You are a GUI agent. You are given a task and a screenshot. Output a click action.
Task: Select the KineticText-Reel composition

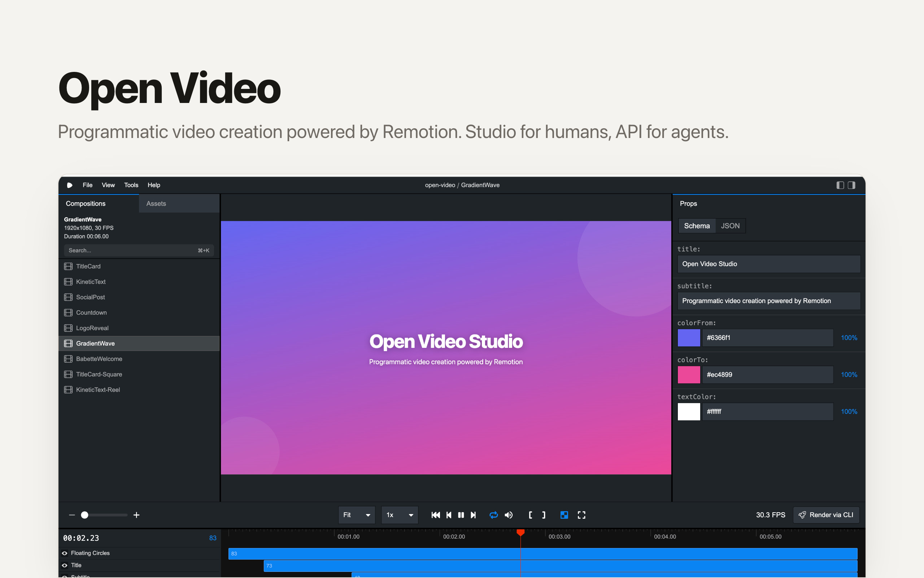pos(139,389)
